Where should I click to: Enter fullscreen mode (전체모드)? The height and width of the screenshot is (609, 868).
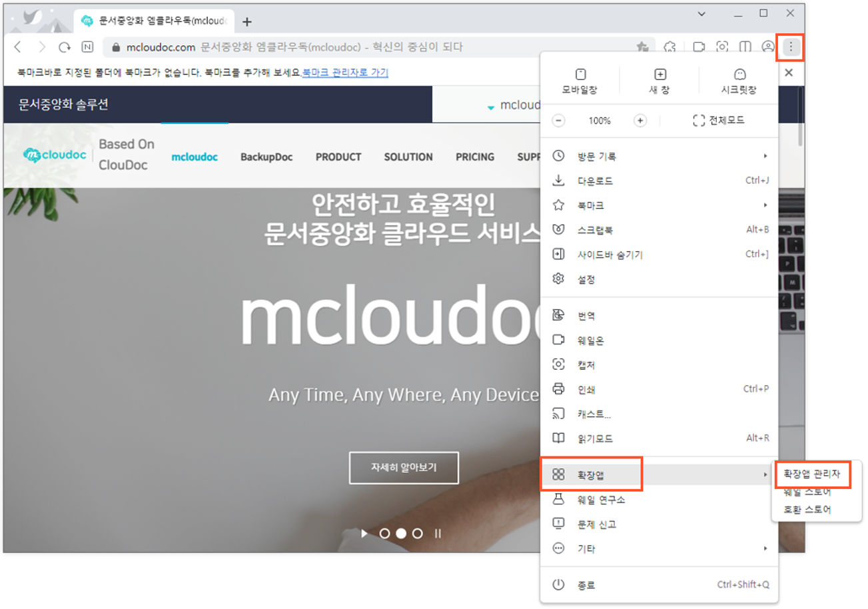point(719,121)
